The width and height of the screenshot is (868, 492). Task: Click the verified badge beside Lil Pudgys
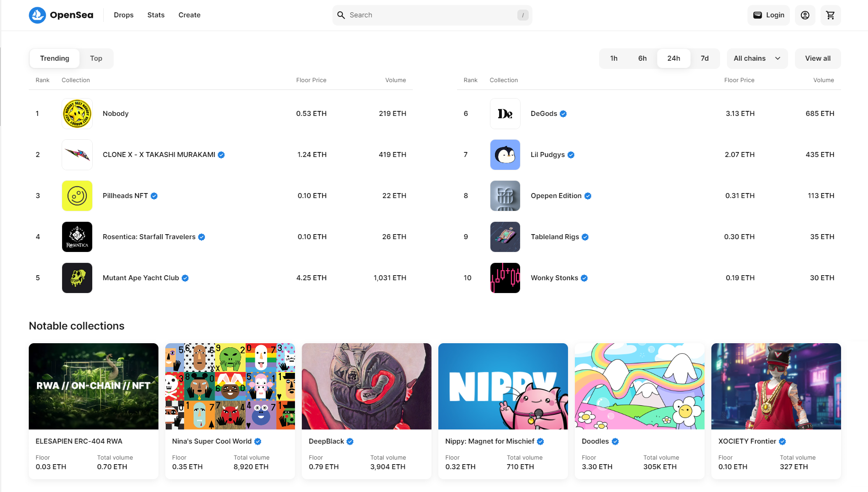coord(571,155)
